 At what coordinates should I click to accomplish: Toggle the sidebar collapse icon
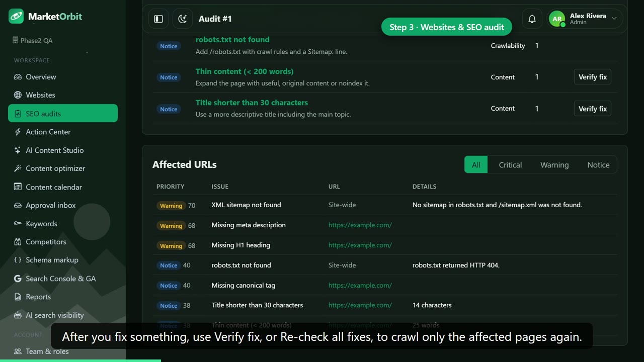[x=158, y=19]
